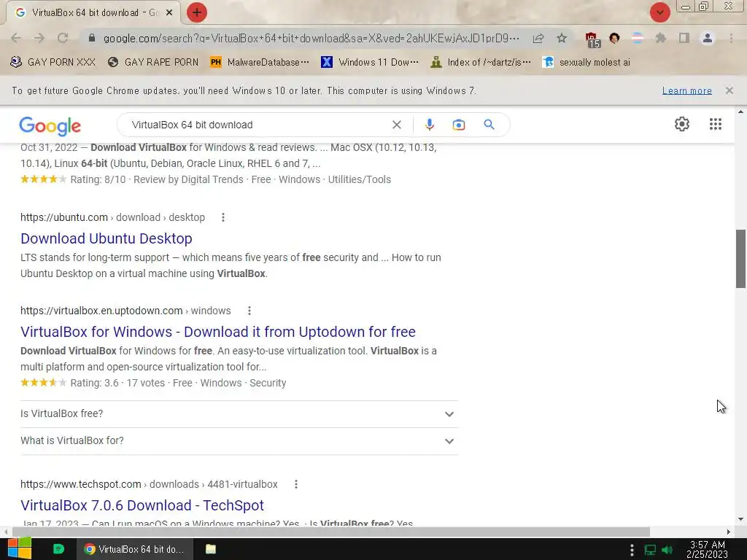Click the browser forward arrow
747x560 pixels.
pos(39,38)
